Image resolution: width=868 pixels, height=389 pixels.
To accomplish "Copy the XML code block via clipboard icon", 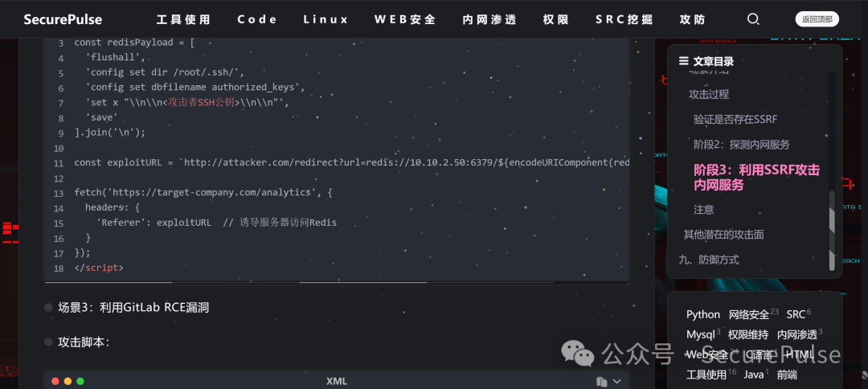I will click(x=601, y=381).
